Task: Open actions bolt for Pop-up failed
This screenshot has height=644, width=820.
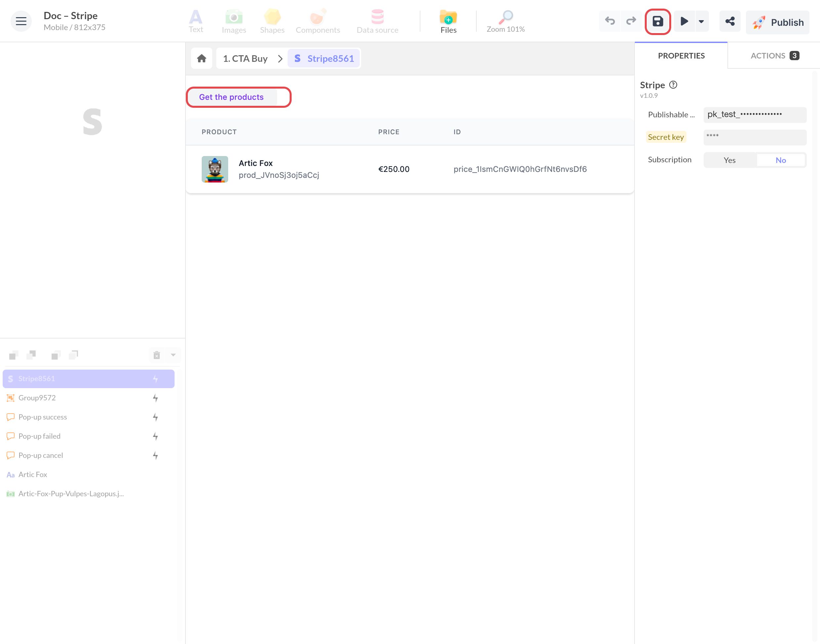Action: 155,436
